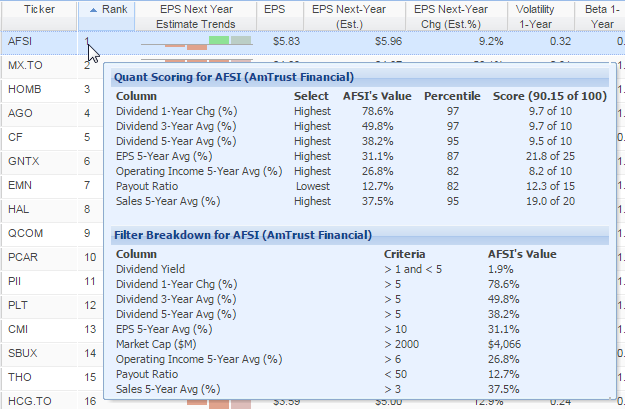625x409 pixels.
Task: Select the PLT ticker
Action: point(18,305)
